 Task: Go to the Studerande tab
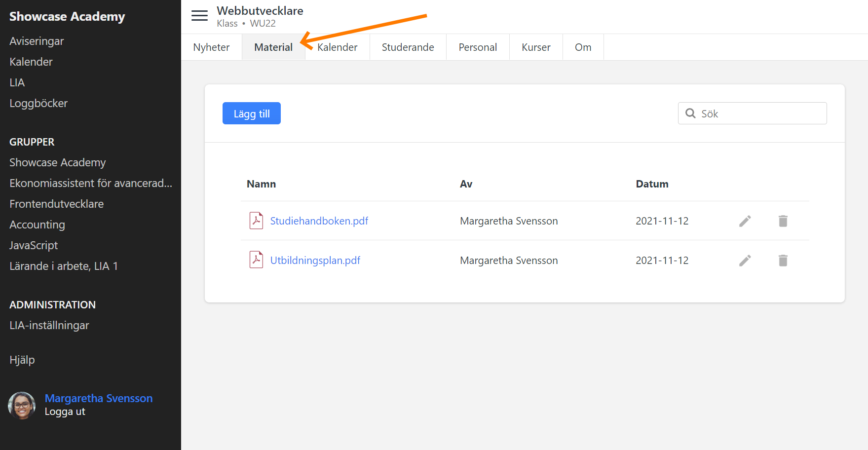pos(408,47)
